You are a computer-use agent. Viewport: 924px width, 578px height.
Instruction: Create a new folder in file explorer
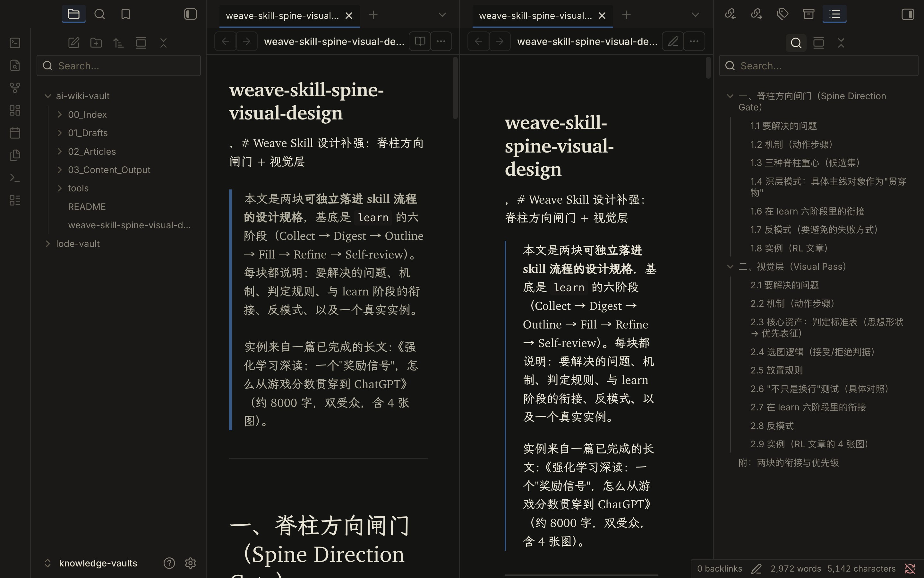click(x=96, y=43)
